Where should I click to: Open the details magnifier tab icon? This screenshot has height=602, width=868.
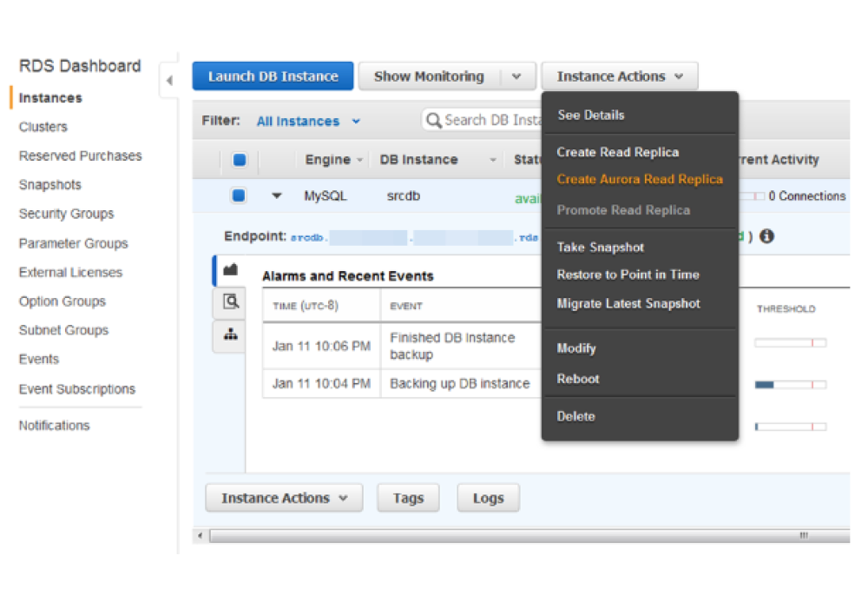(230, 301)
